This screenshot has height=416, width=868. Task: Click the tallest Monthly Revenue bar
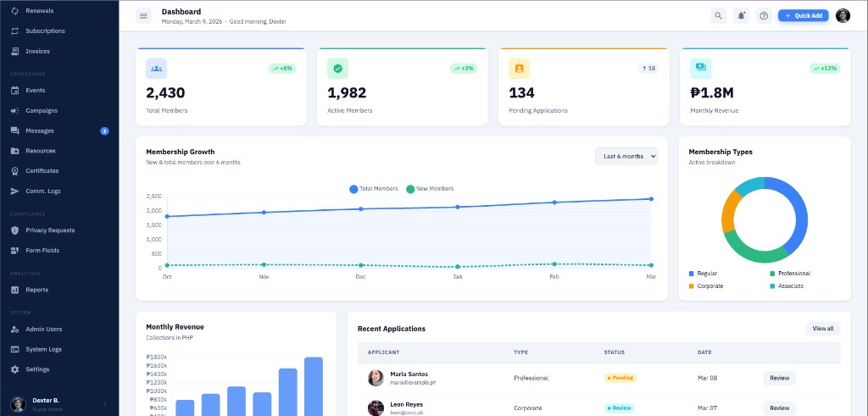314,386
